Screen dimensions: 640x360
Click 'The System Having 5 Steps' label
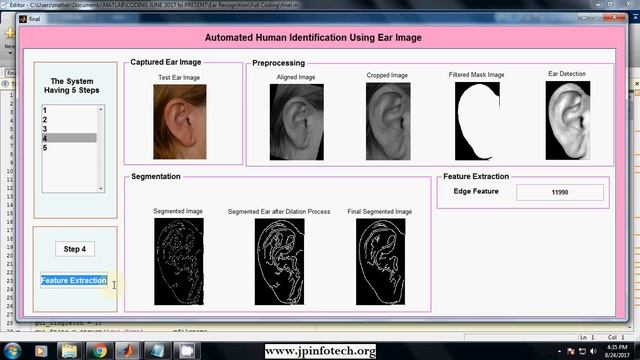click(x=72, y=86)
